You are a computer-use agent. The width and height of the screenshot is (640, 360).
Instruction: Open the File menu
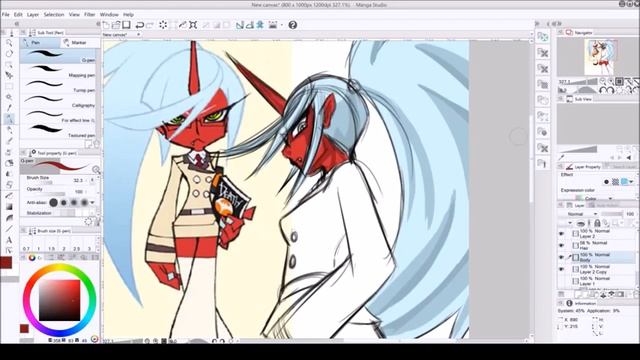[5, 15]
